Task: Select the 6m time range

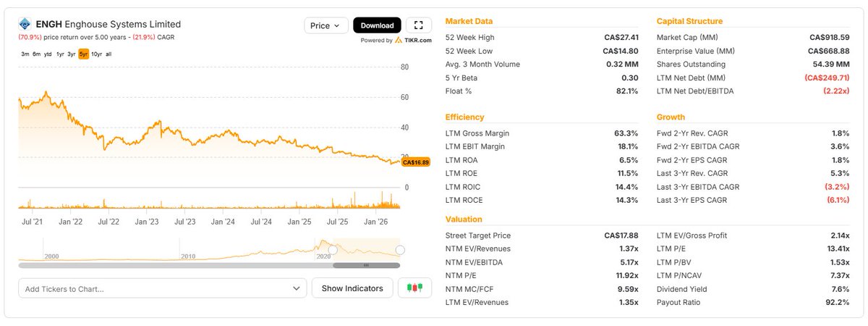Action: (x=36, y=54)
